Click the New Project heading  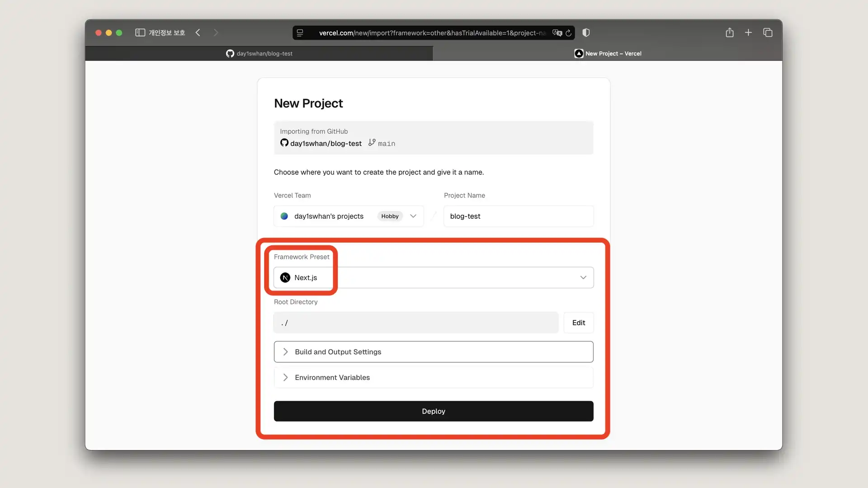pyautogui.click(x=308, y=103)
